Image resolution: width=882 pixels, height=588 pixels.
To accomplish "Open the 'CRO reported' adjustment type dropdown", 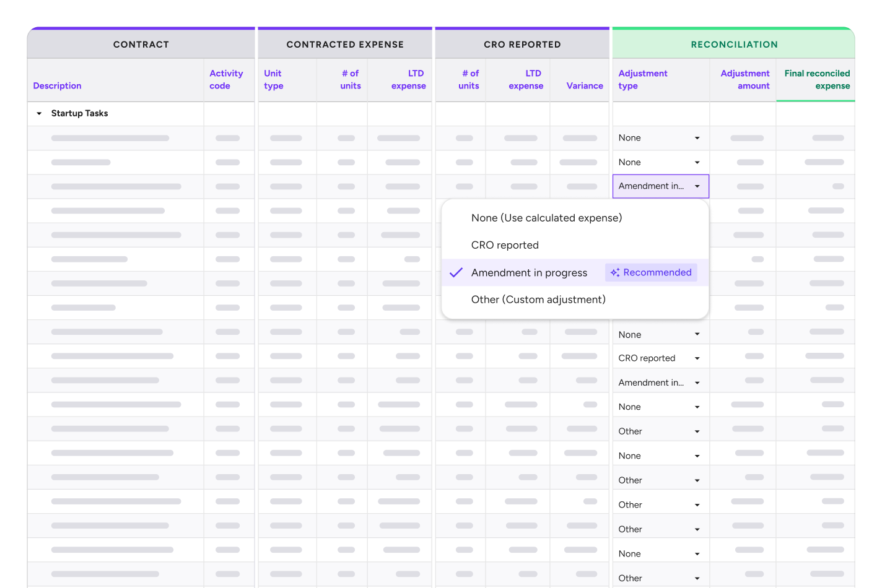I will pos(660,358).
